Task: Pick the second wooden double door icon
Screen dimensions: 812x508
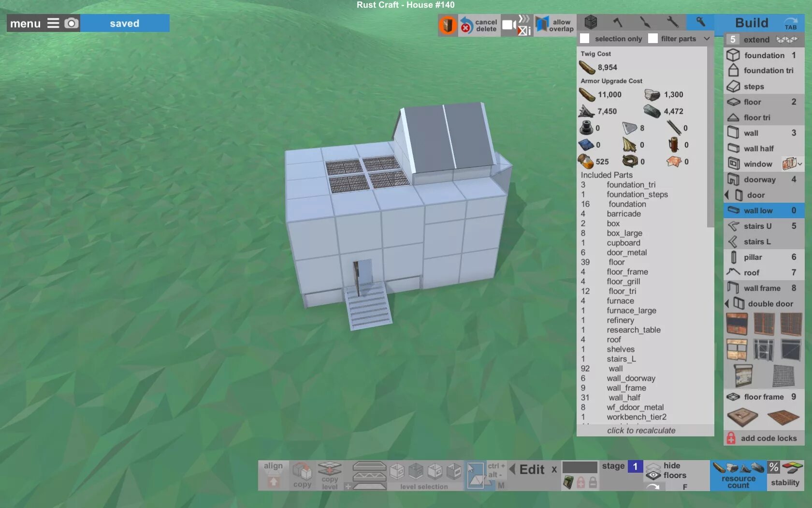Action: [x=764, y=324]
